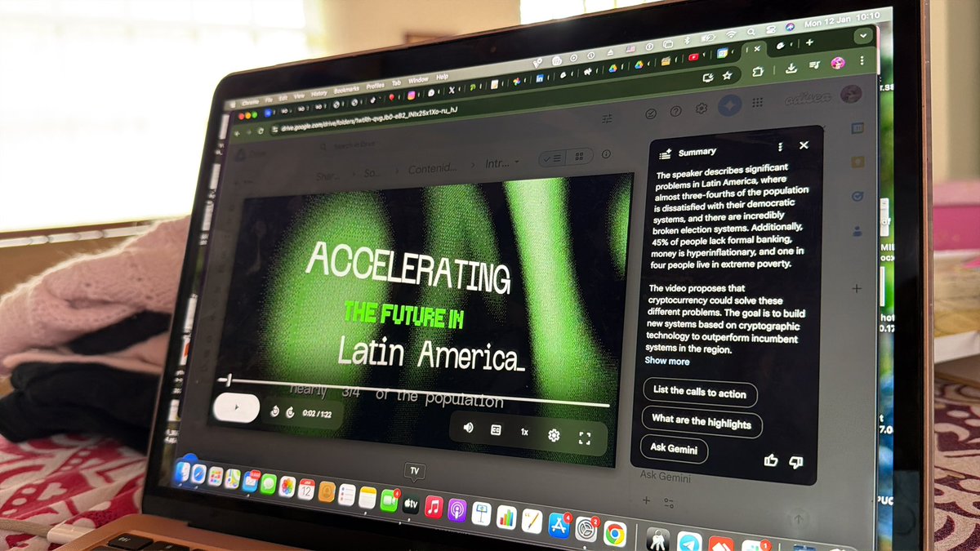Enter fullscreen video mode
Viewport: 980px width, 551px height.
(x=585, y=438)
